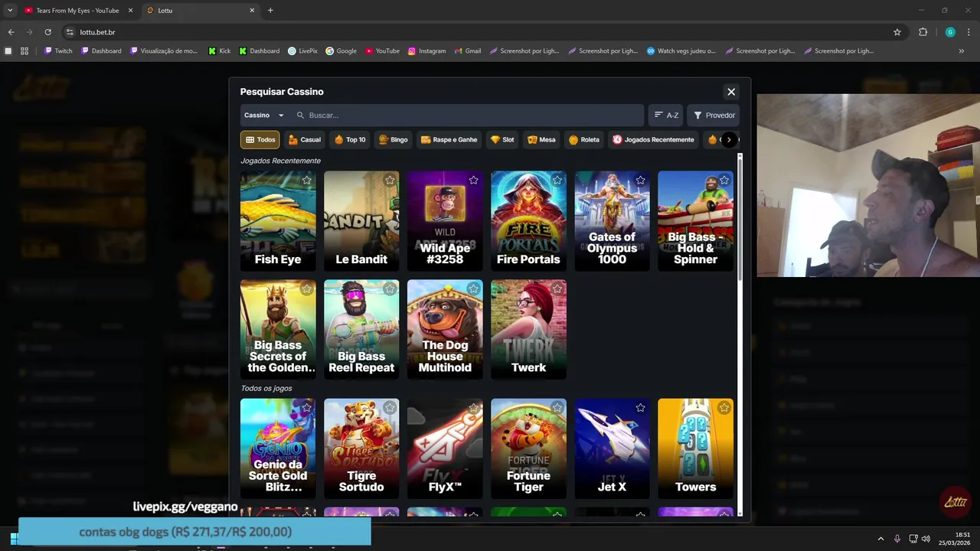Favorite Big Bass Hold & Spinner star
Screen dimensions: 980x551
click(724, 181)
